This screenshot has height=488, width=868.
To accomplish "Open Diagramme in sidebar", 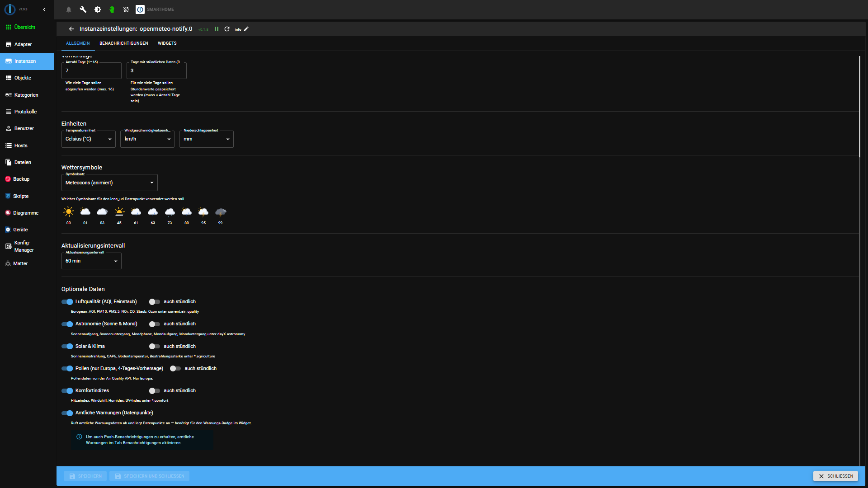I will pyautogui.click(x=27, y=213).
